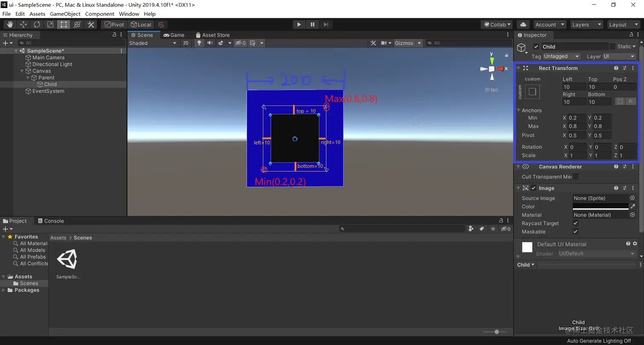Open Rect Transform help reference
Viewport: 644px width, 345px height.
(x=616, y=68)
